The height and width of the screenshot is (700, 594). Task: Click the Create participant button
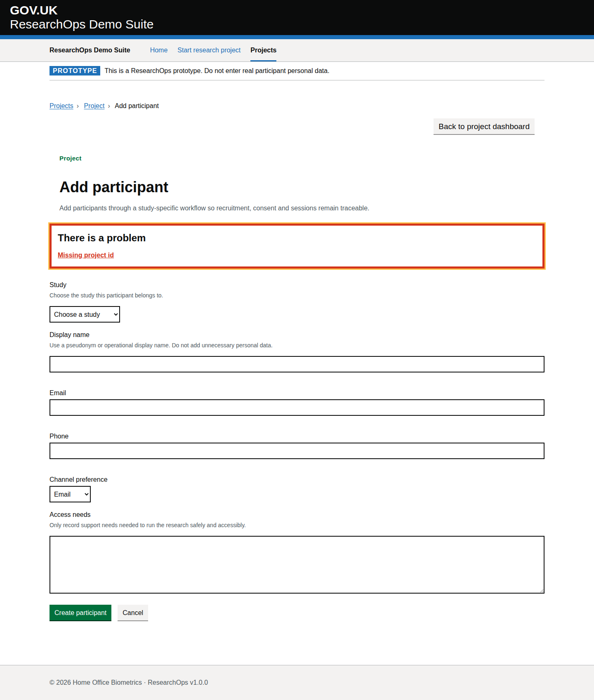coord(80,613)
